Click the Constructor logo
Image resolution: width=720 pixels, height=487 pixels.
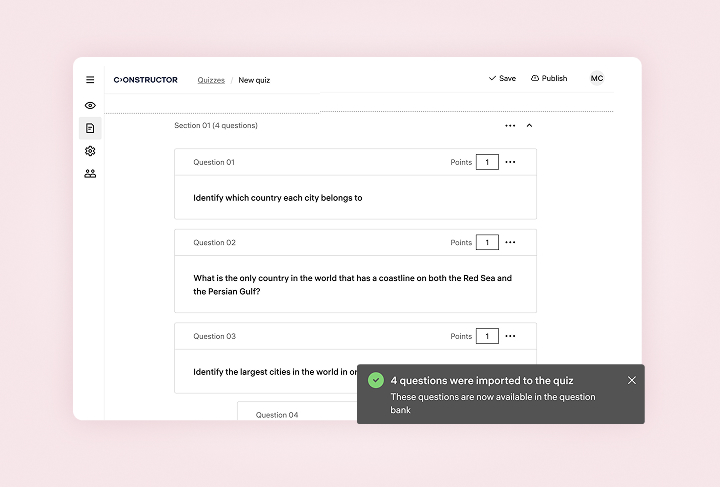[x=146, y=79]
